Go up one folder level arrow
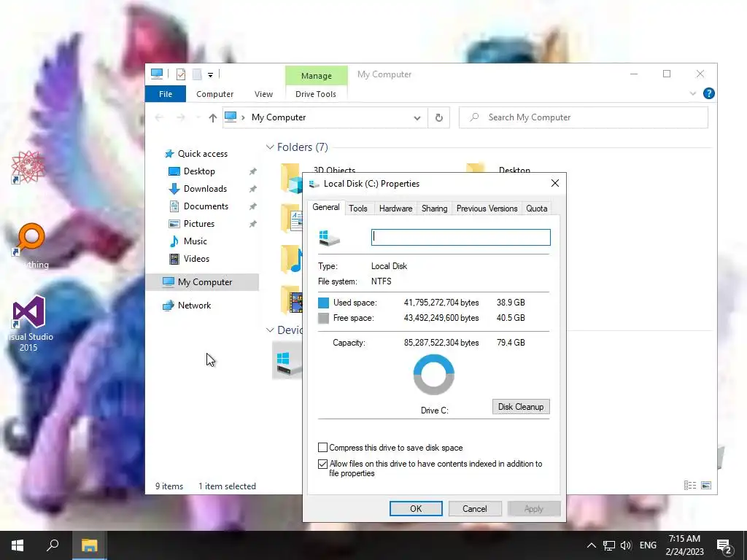The image size is (747, 560). (x=212, y=117)
